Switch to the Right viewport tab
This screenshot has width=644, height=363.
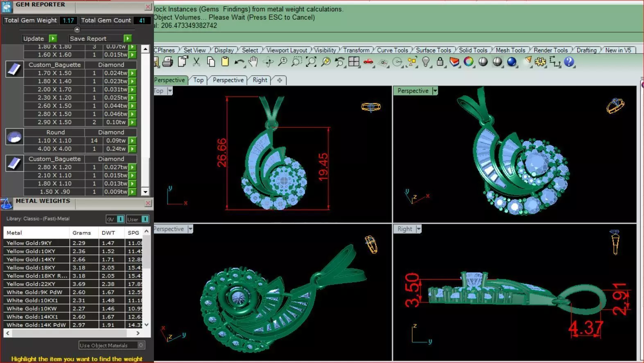[x=260, y=80]
